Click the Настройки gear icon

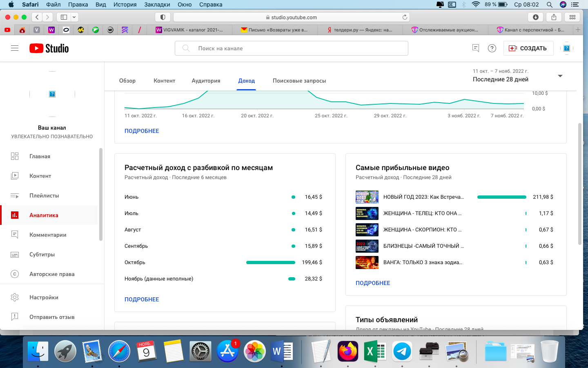point(15,297)
